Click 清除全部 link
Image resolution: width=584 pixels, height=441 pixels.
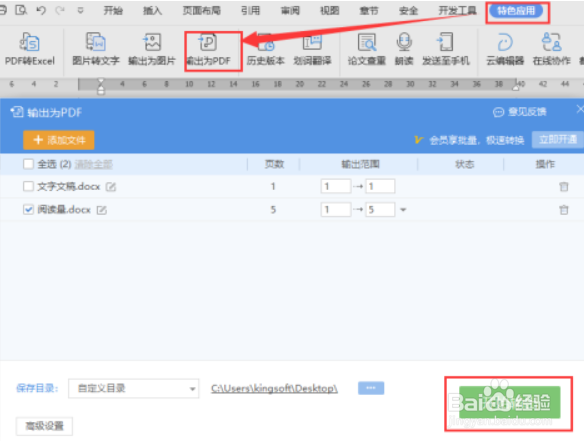tap(93, 164)
